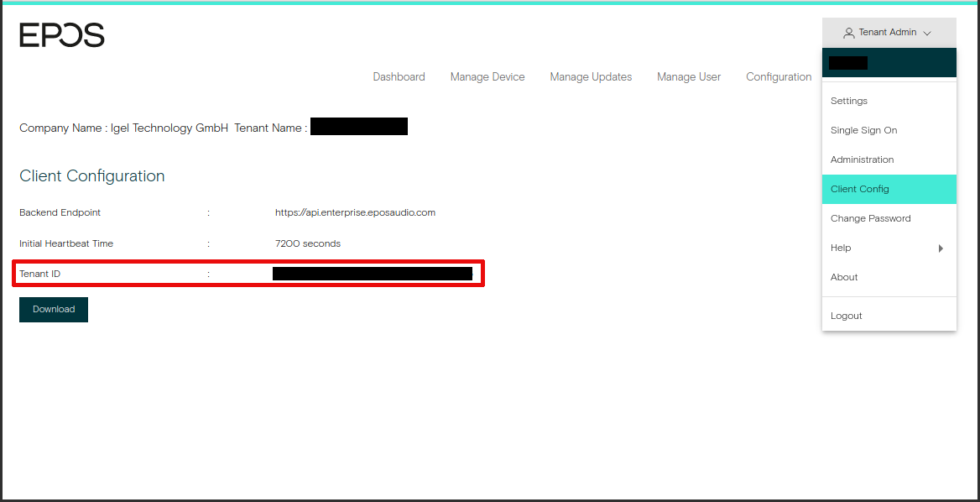
Task: Select Single Sign On
Action: (863, 130)
